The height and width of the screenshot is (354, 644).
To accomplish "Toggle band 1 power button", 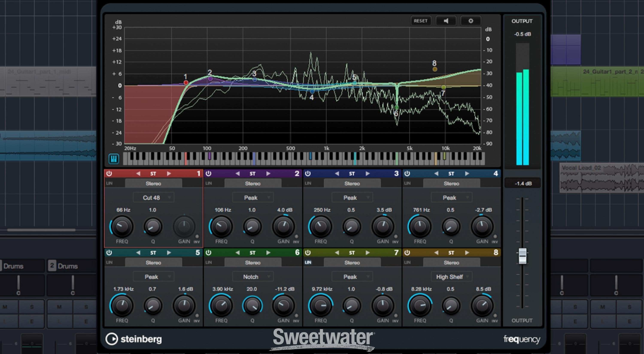I will click(x=109, y=174).
